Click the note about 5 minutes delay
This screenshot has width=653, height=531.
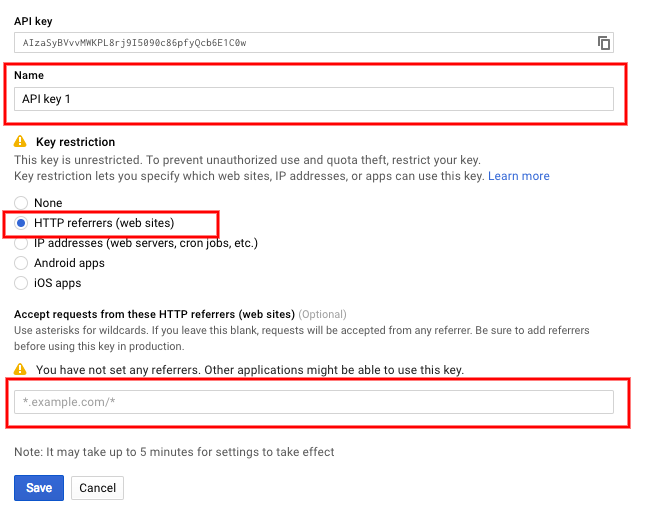pos(174,452)
